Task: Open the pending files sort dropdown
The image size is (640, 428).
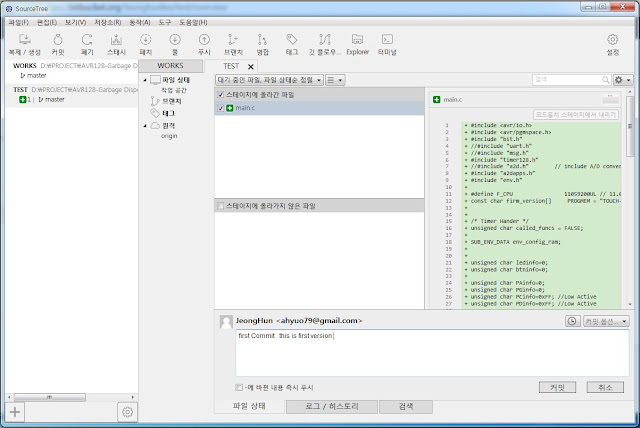Action: coord(269,80)
